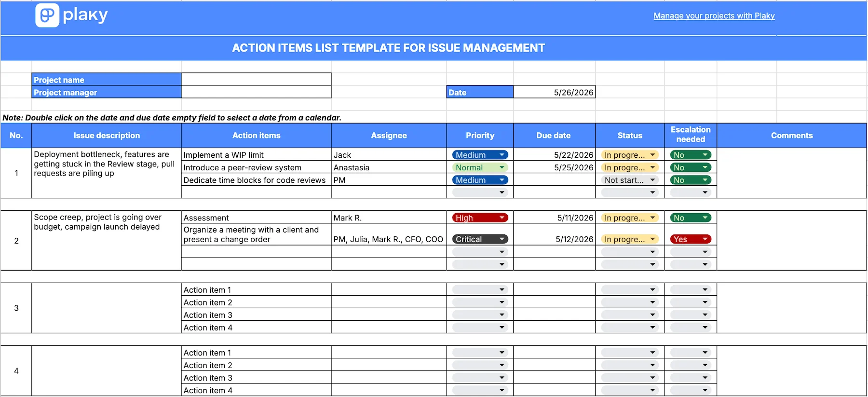
Task: Click the Status column header
Action: coord(630,136)
